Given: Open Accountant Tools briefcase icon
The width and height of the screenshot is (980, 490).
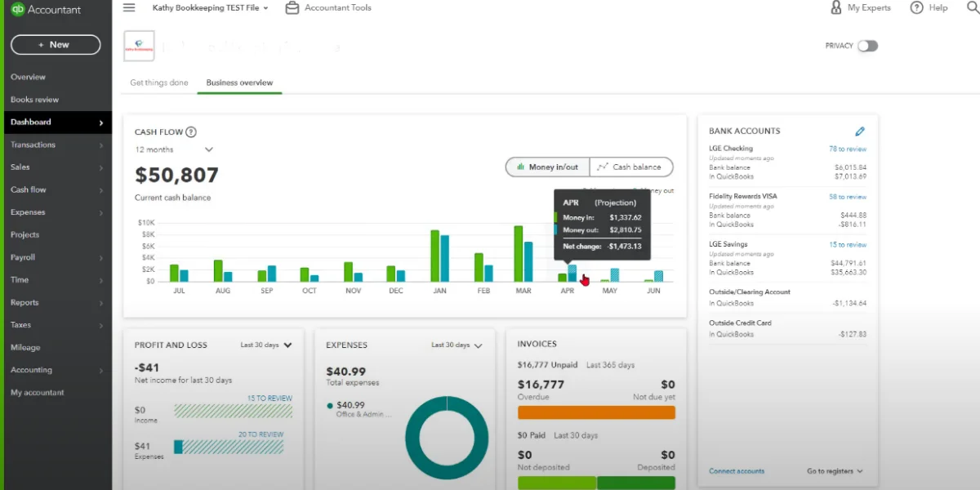Looking at the screenshot, I should 292,7.
